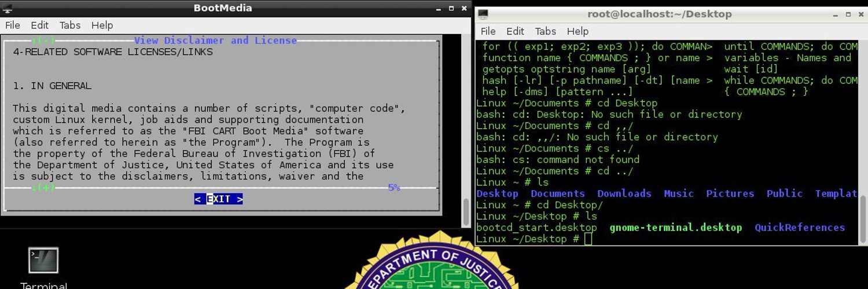Click 'bash: cs: command not found' line

[x=558, y=160]
